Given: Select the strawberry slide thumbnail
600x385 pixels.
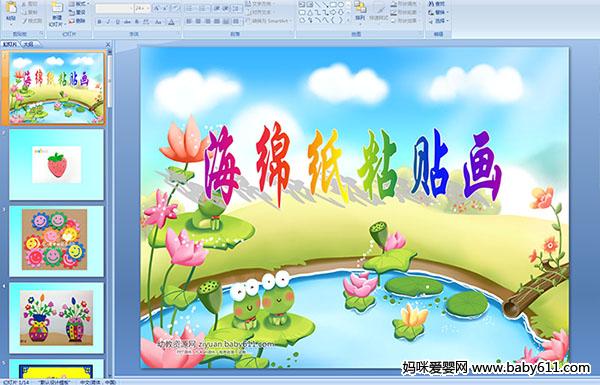Looking at the screenshot, I should pyautogui.click(x=57, y=165).
